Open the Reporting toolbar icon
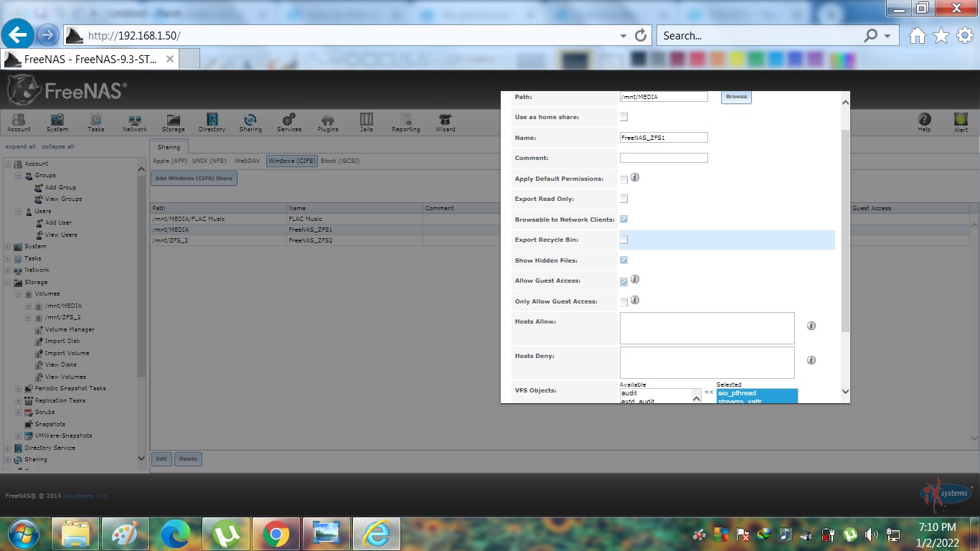This screenshot has width=980, height=551. pyautogui.click(x=405, y=123)
